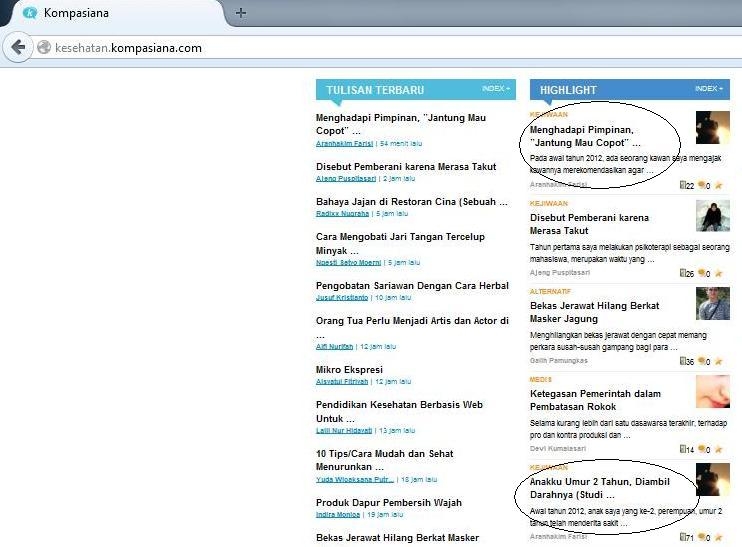
Task: Click the globe site-identity icon in address bar
Action: pos(44,47)
